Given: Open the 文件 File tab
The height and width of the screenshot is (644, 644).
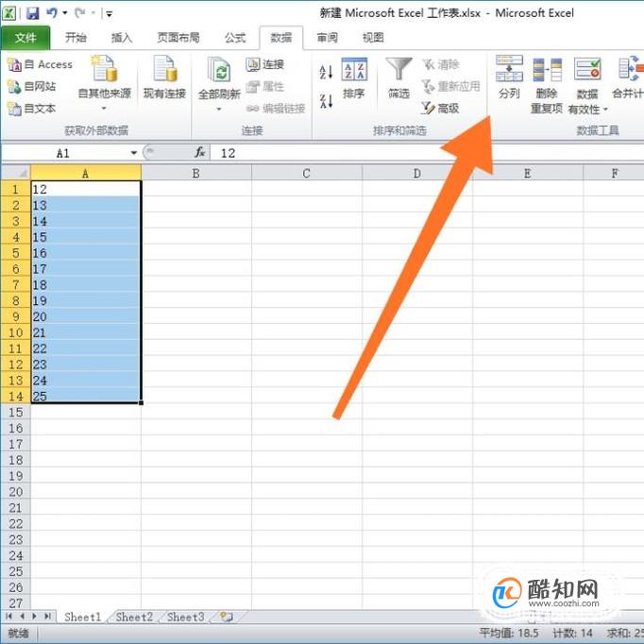Looking at the screenshot, I should [25, 38].
